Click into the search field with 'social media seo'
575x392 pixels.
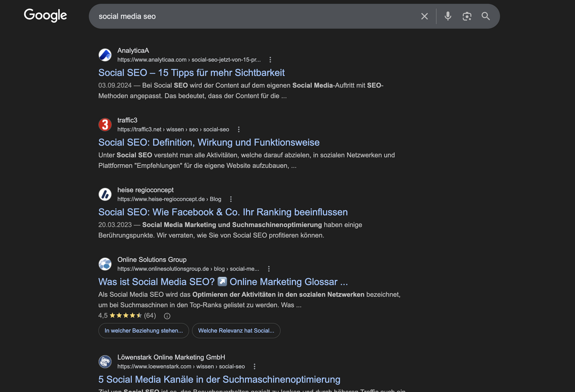253,16
